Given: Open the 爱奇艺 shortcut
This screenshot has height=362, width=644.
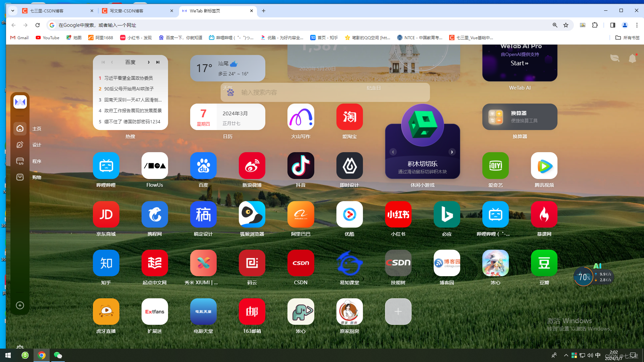Looking at the screenshot, I should (495, 166).
